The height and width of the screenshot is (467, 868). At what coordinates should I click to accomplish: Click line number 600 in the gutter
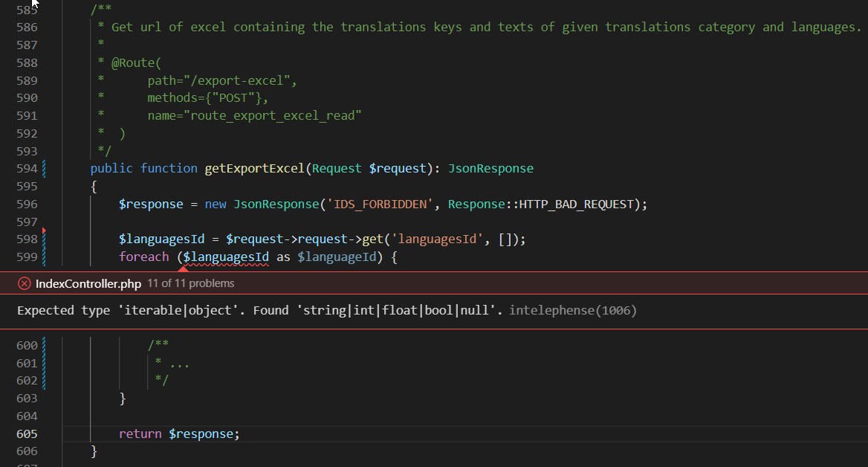(27, 345)
